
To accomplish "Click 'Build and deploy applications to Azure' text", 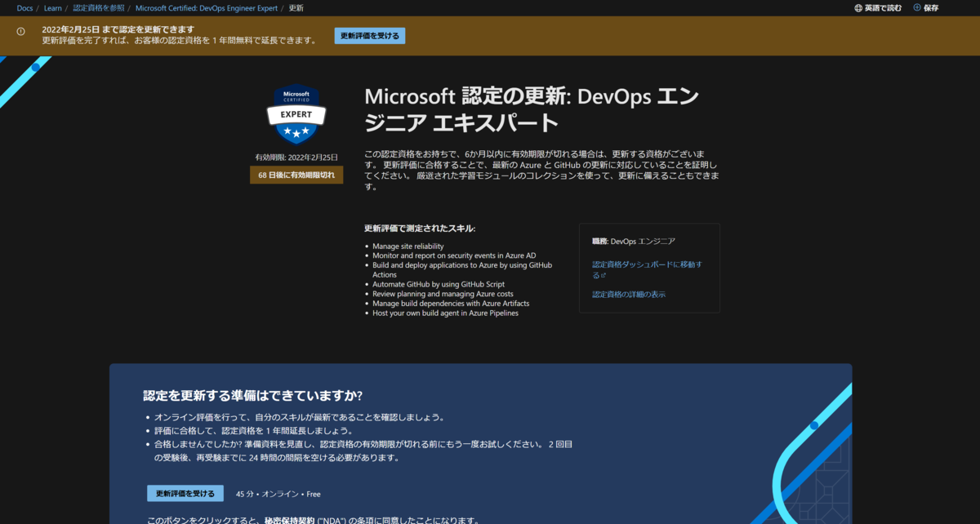I will point(462,269).
